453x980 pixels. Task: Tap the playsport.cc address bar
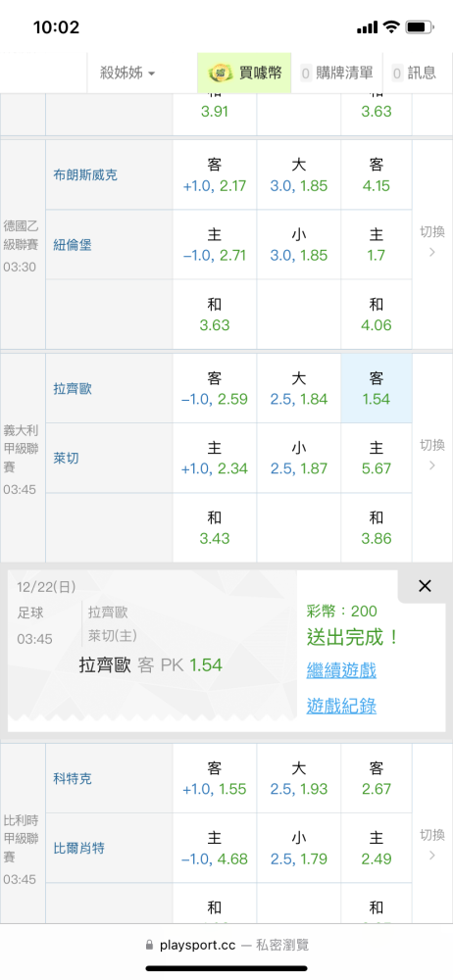tap(226, 945)
